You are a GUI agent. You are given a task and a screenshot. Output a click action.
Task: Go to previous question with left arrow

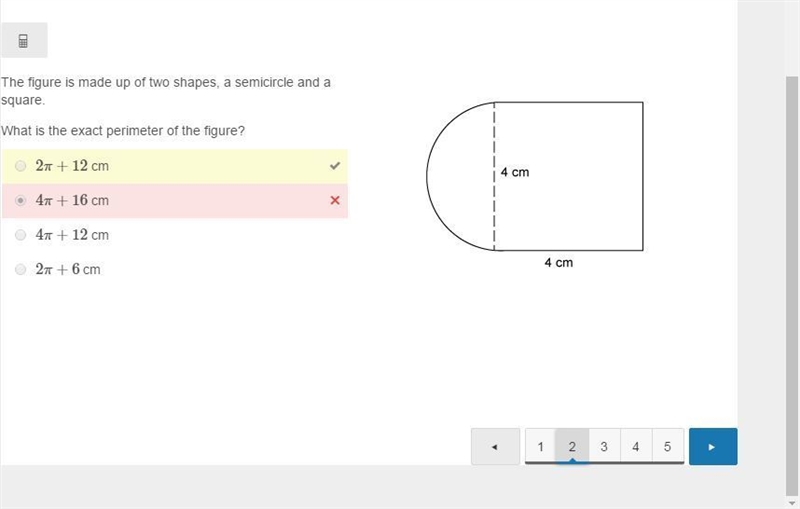[x=495, y=447]
